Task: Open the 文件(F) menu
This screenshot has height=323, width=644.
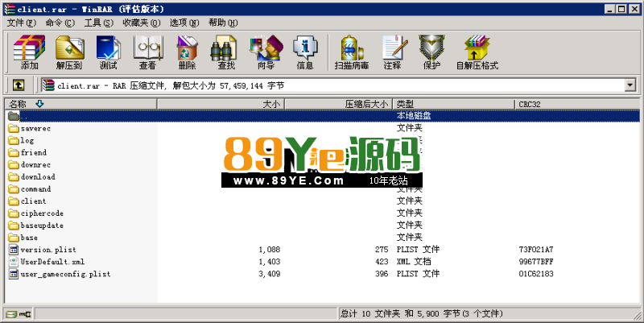Action: (x=22, y=23)
